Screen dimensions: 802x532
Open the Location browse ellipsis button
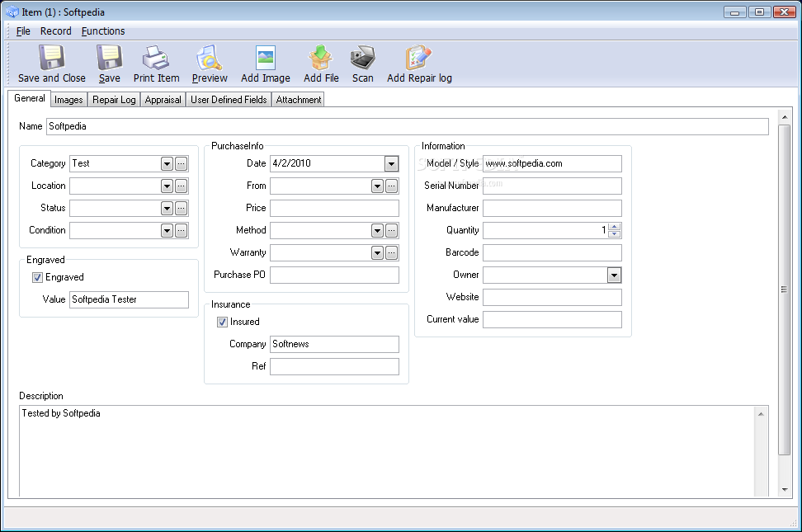(x=181, y=186)
